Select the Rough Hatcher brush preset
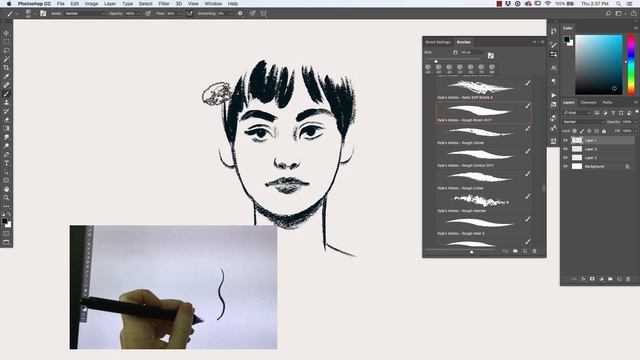Viewport: 640px width, 360px height. [x=484, y=203]
